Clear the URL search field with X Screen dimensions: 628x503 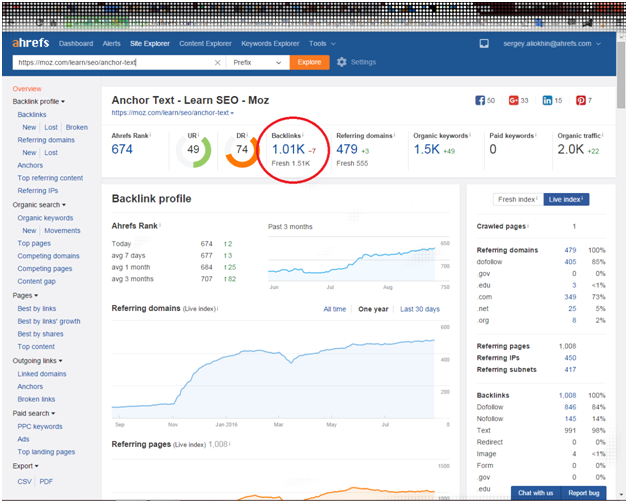coord(217,62)
